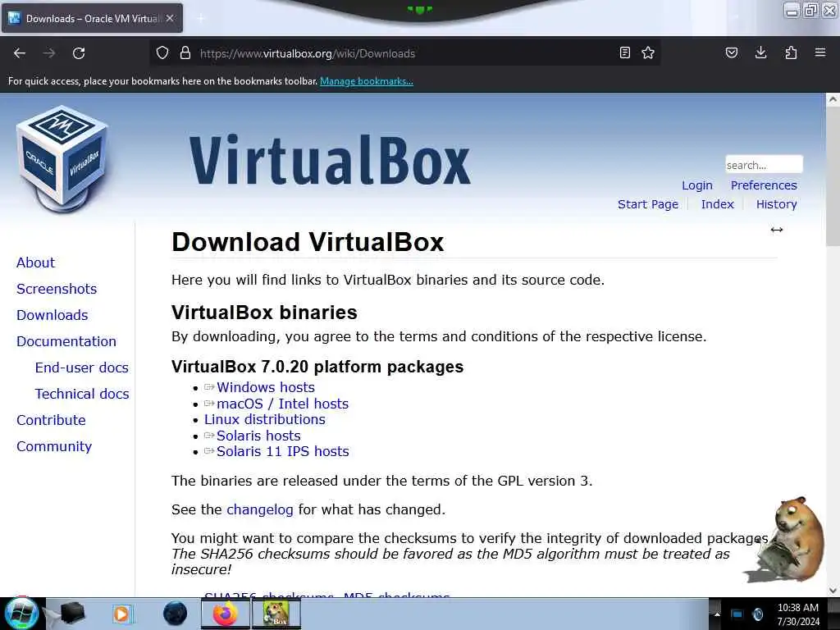Focus the search box on the page
The width and height of the screenshot is (840, 630).
point(764,164)
